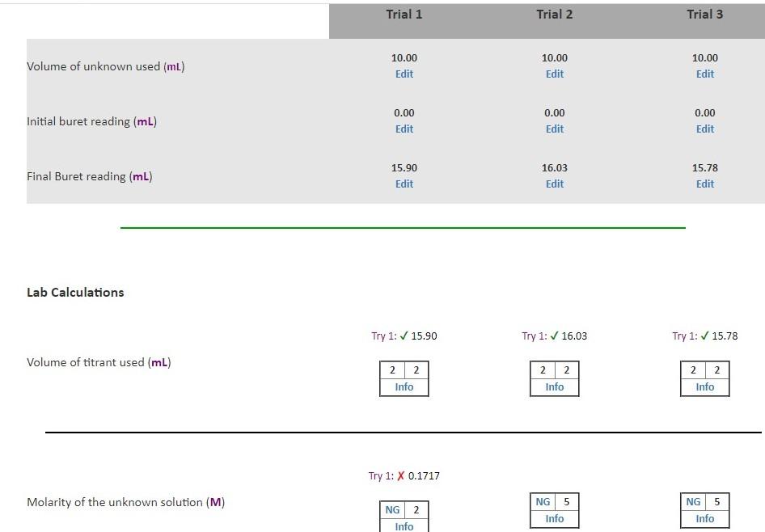Click the 'Initial buret reading (mL)' label
Screen dimensions: 765x532
click(91, 121)
